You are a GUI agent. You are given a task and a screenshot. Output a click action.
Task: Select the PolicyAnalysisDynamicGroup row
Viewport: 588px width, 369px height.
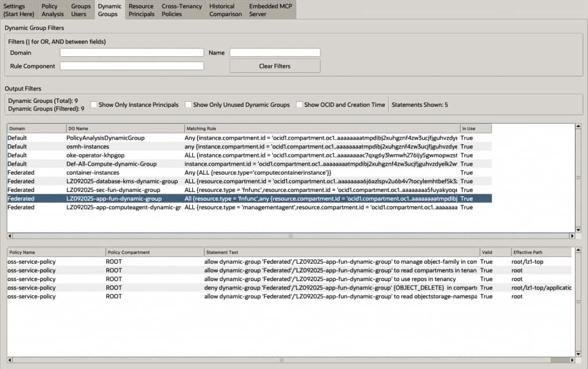coord(249,138)
